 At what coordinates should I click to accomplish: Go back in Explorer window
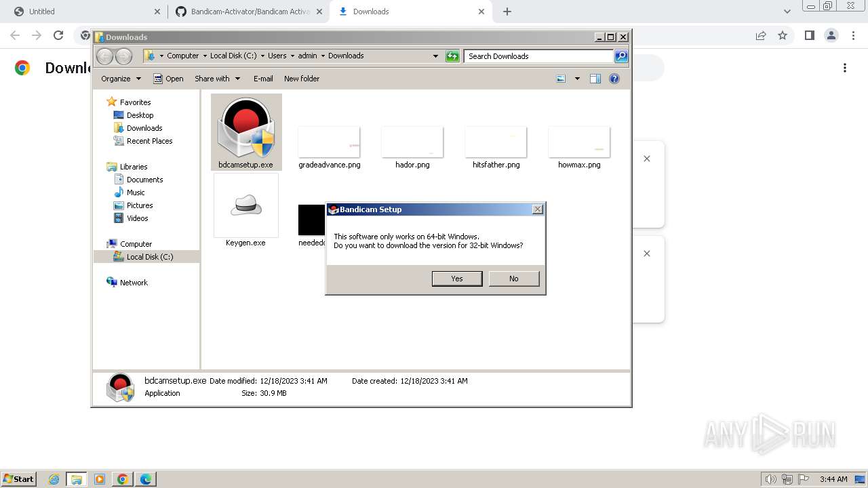(x=104, y=56)
